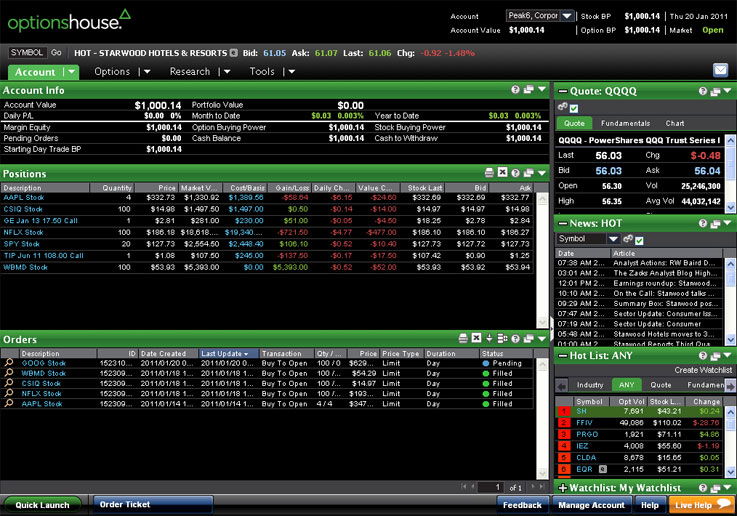Screen dimensions: 737x516
Task: Click the link chain icon in News panel
Action: coord(627,239)
